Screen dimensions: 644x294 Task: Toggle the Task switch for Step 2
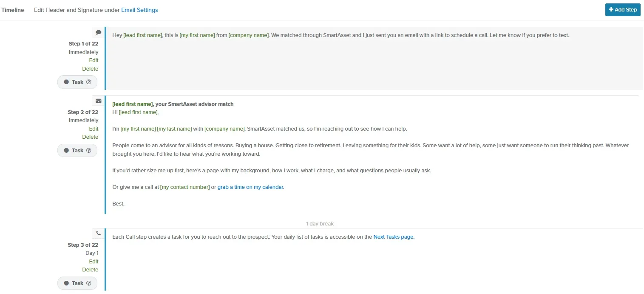point(77,151)
